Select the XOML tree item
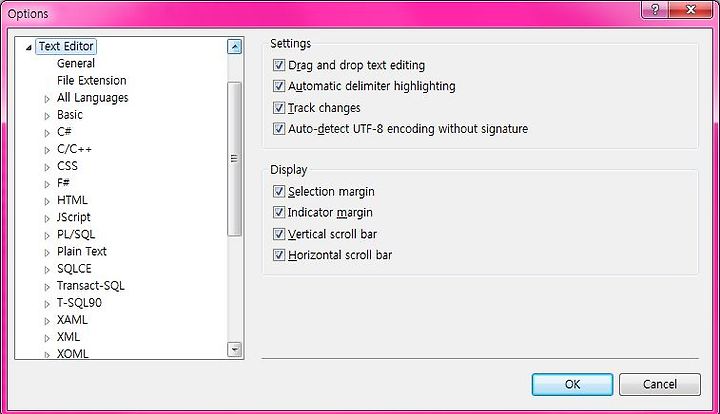Viewport: 720px width, 414px height. 72,353
